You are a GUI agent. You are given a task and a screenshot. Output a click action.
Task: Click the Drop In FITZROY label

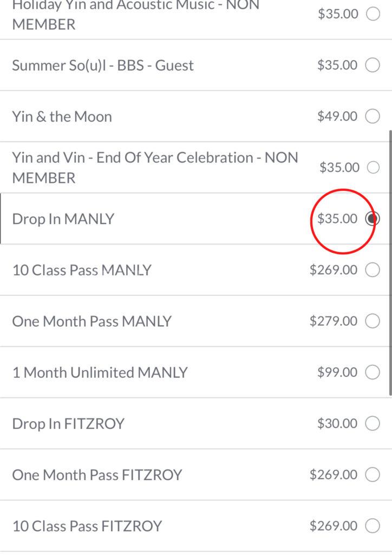pyautogui.click(x=68, y=423)
